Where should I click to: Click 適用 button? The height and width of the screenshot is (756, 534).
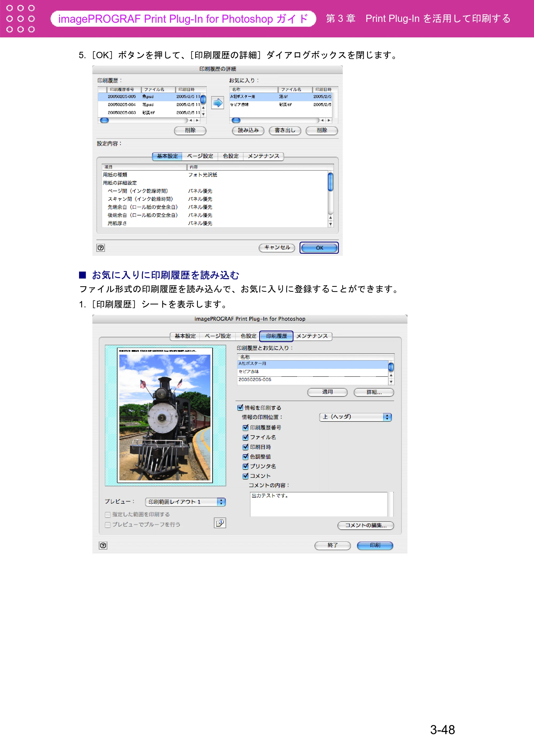pos(328,392)
